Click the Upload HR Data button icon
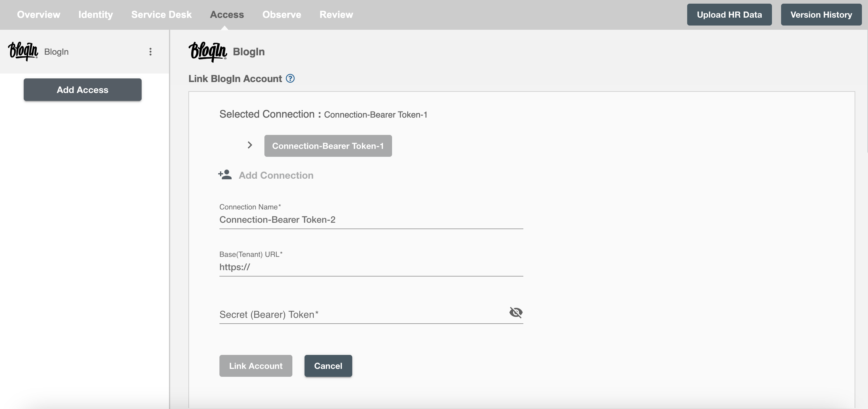Image resolution: width=868 pixels, height=409 pixels. point(728,14)
